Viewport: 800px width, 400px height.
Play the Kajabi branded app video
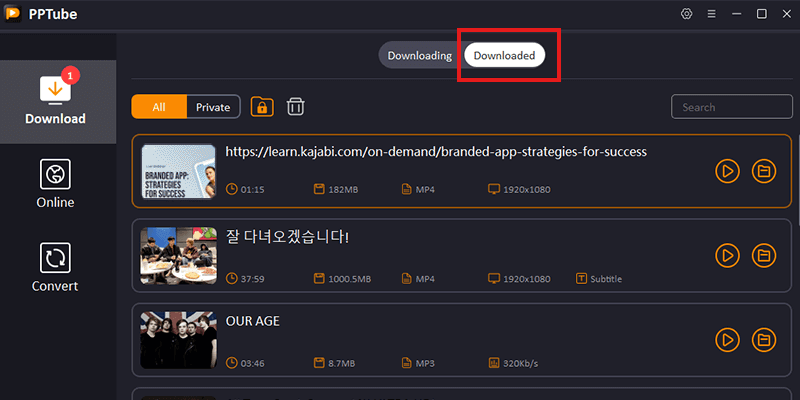727,172
